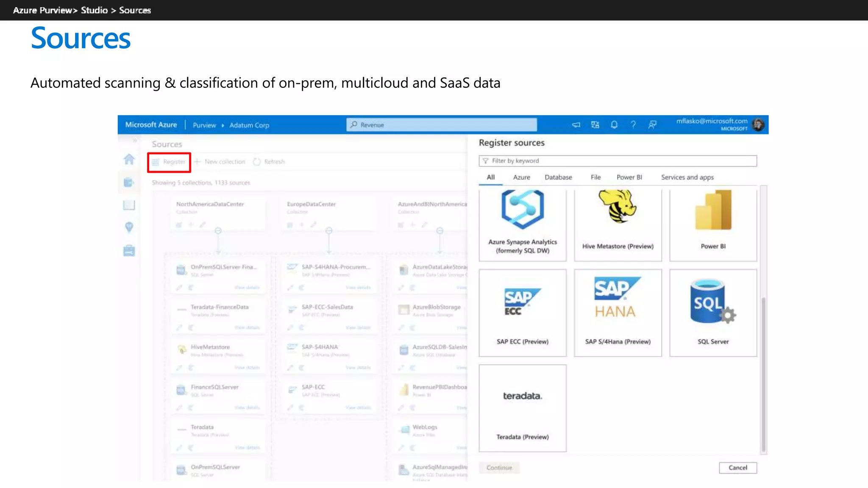Select the SAP ECC (Preview) tile
The height and width of the screenshot is (488, 868).
pyautogui.click(x=522, y=313)
